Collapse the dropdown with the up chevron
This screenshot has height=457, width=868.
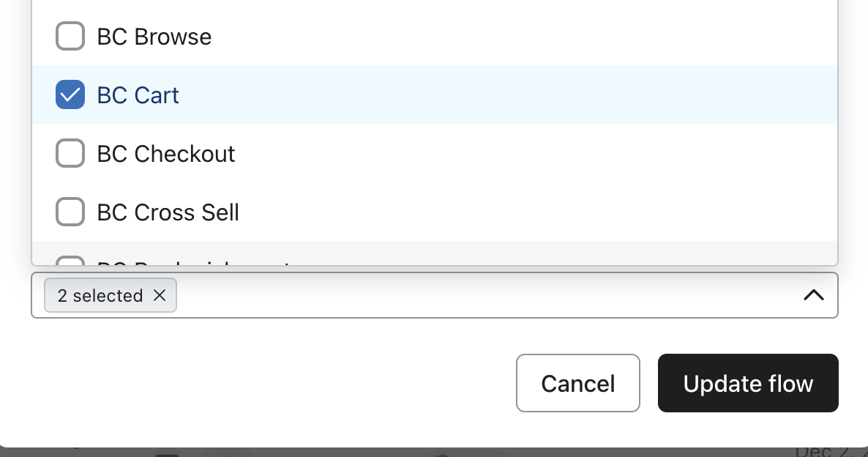pyautogui.click(x=814, y=295)
